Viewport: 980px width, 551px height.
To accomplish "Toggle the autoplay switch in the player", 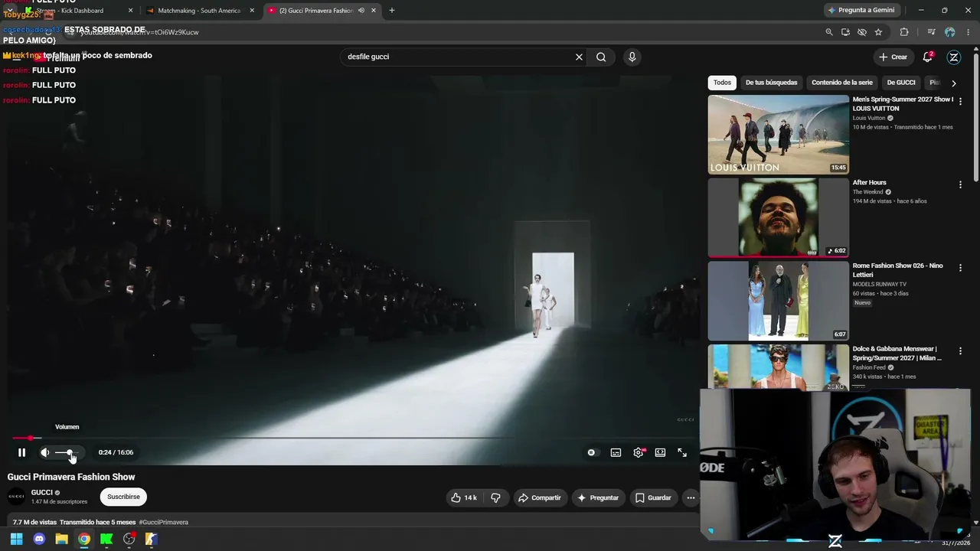I will tap(591, 452).
